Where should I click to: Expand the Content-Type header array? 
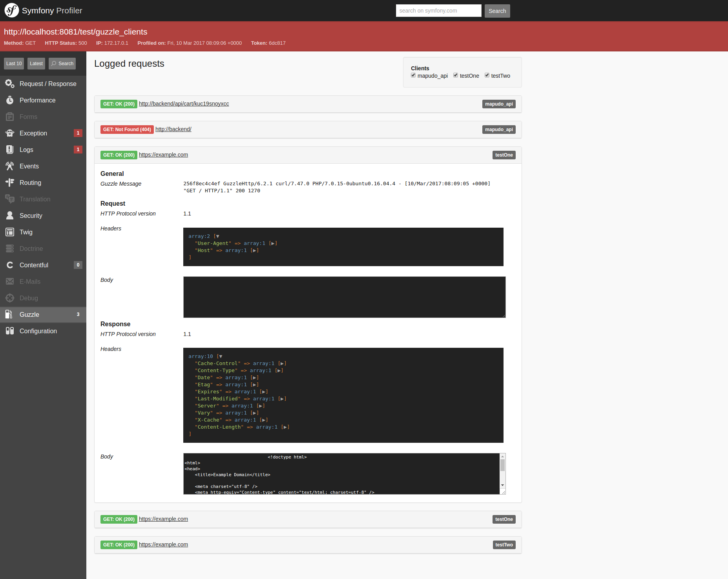tap(279, 371)
